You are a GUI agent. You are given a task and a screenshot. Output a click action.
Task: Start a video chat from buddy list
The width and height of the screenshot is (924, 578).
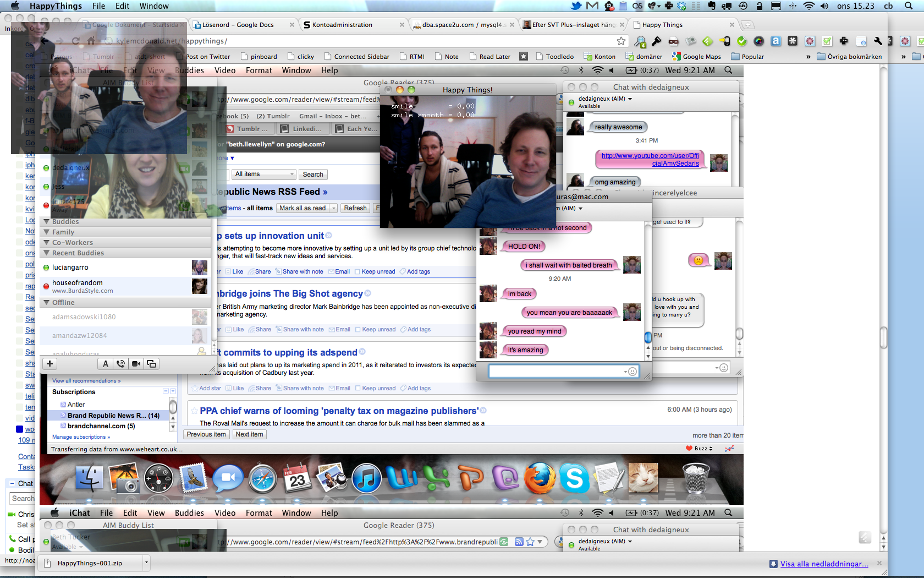(x=136, y=364)
